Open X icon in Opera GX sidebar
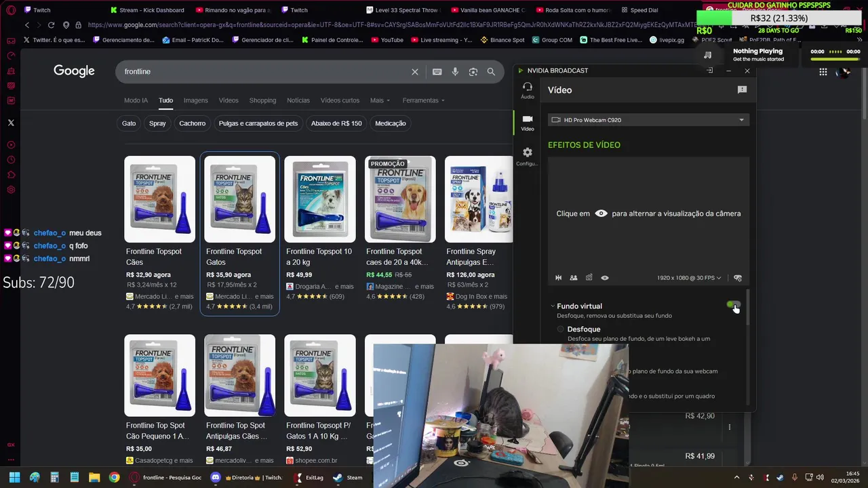 point(11,123)
